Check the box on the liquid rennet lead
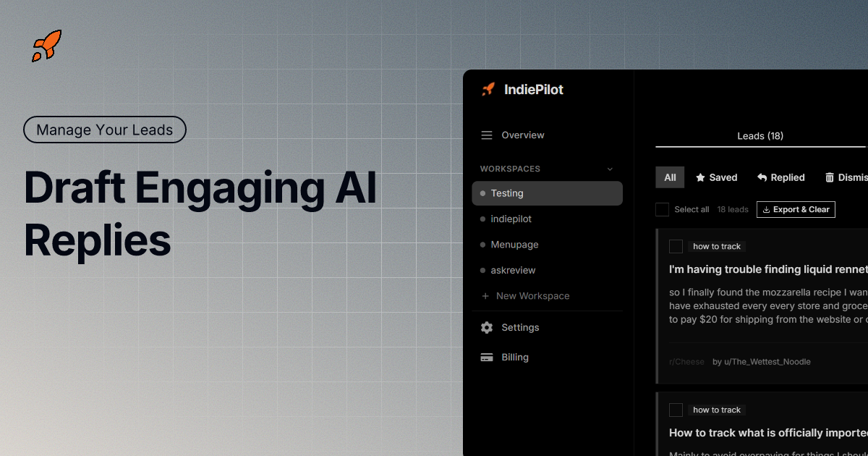 [676, 246]
